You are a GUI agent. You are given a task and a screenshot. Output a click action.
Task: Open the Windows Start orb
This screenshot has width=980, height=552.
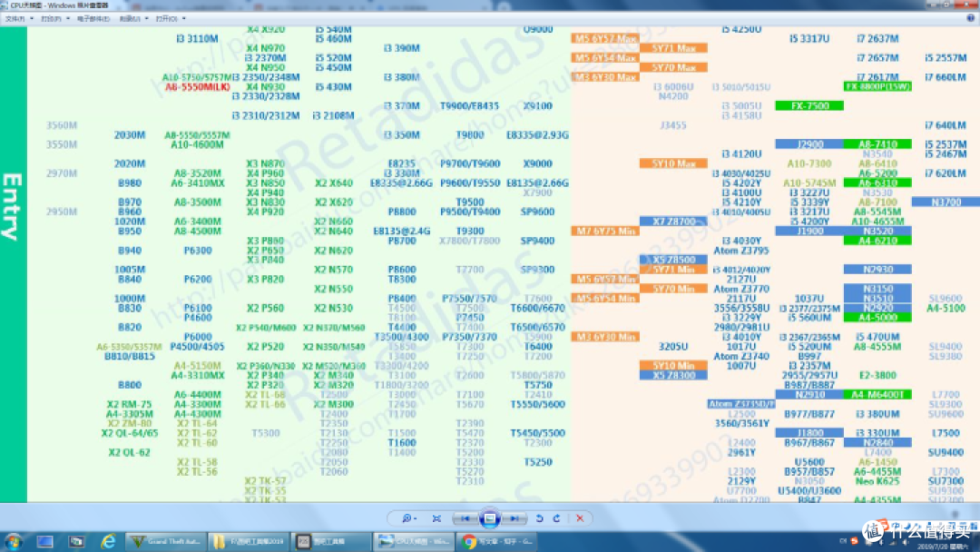pyautogui.click(x=14, y=541)
